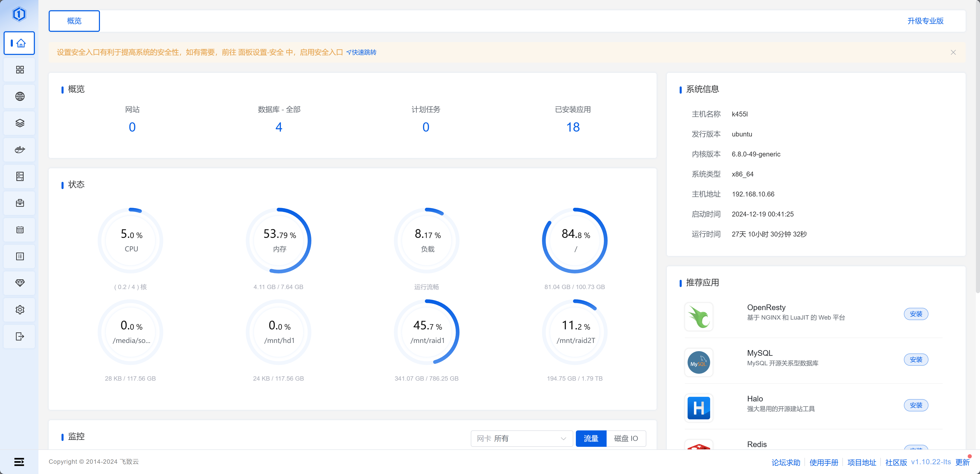Viewport: 980px width, 474px height.
Task: Install the OpenResty app
Action: pos(916,314)
